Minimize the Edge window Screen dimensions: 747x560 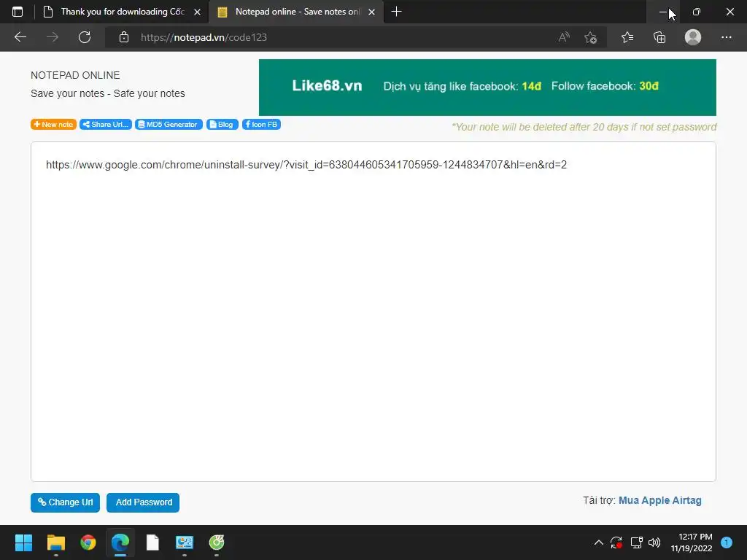[x=663, y=12]
